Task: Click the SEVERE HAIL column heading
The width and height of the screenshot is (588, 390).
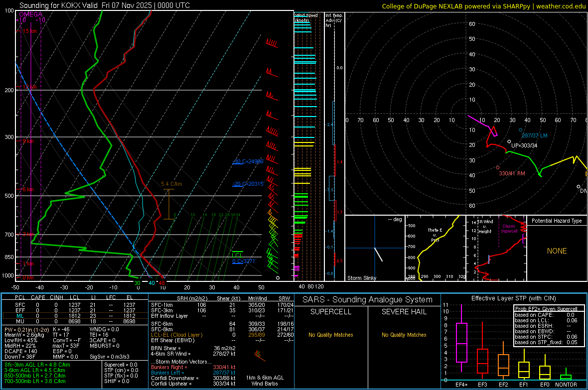Action: click(x=404, y=312)
